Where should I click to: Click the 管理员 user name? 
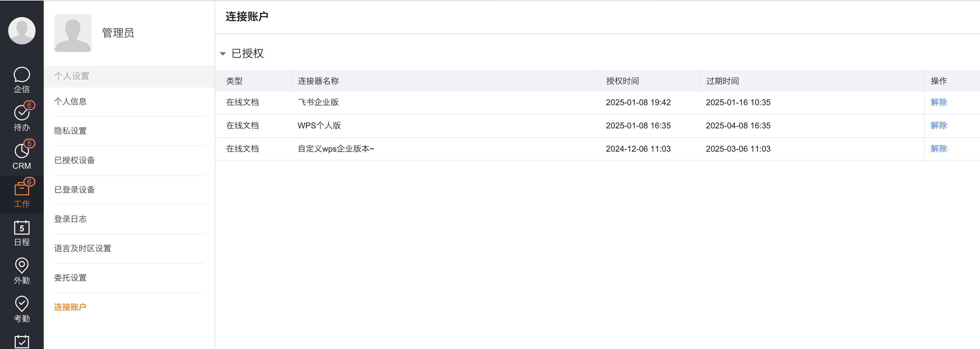coord(118,33)
